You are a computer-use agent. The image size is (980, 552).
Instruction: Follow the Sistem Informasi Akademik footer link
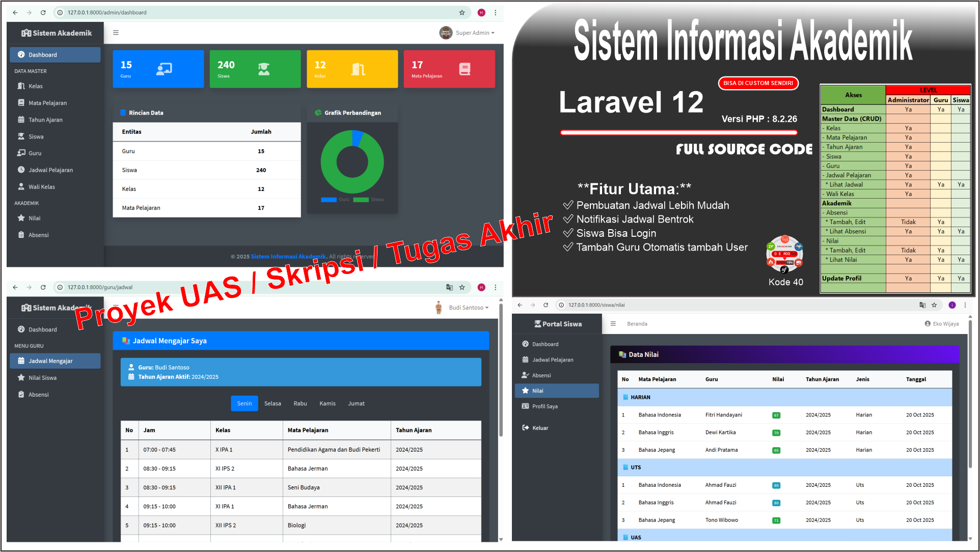coord(288,257)
